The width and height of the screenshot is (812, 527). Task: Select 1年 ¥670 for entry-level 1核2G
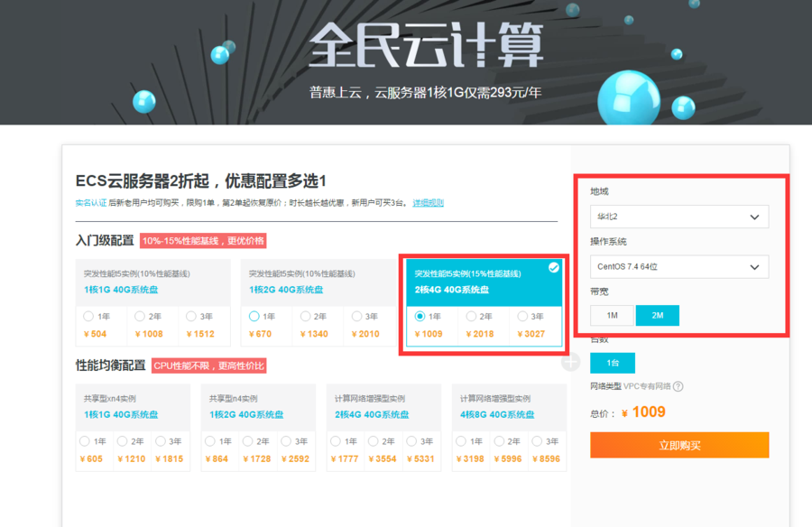pyautogui.click(x=254, y=316)
